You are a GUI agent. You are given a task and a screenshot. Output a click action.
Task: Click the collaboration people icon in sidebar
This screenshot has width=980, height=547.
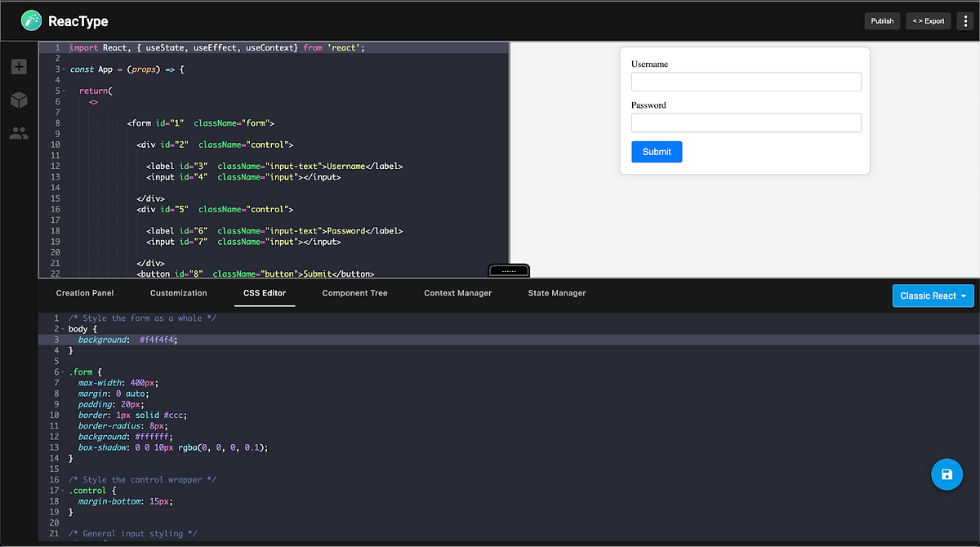[x=18, y=132]
